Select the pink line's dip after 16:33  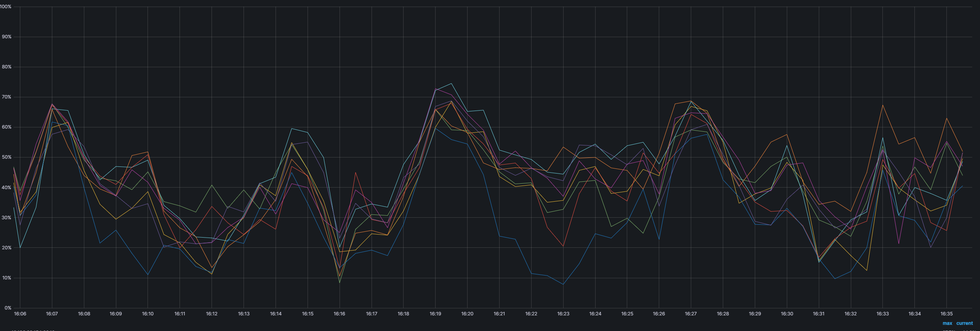(899, 244)
